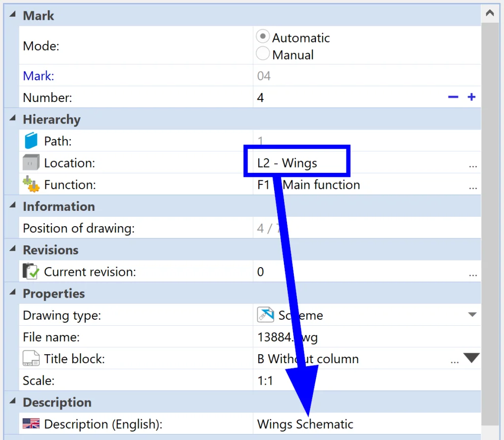Image resolution: width=504 pixels, height=440 pixels.
Task: Click the Scheme drawing type icon
Action: 265,315
